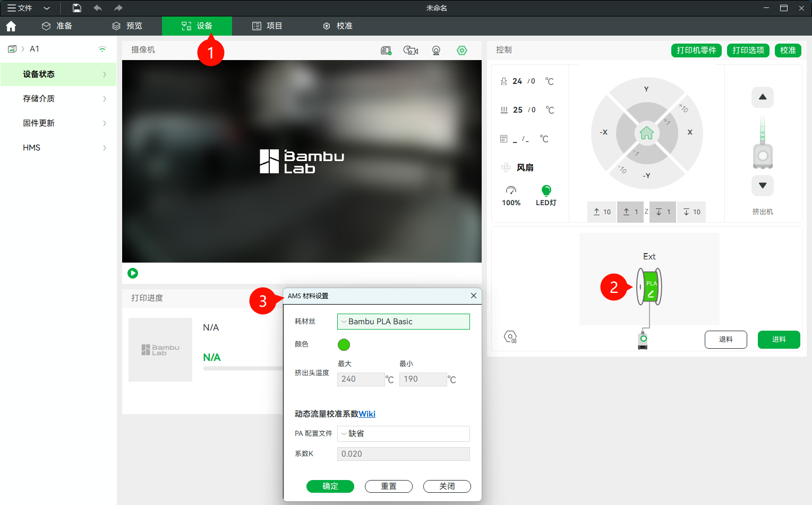Image resolution: width=812 pixels, height=505 pixels.
Task: Move Z up by 10
Action: 602,212
